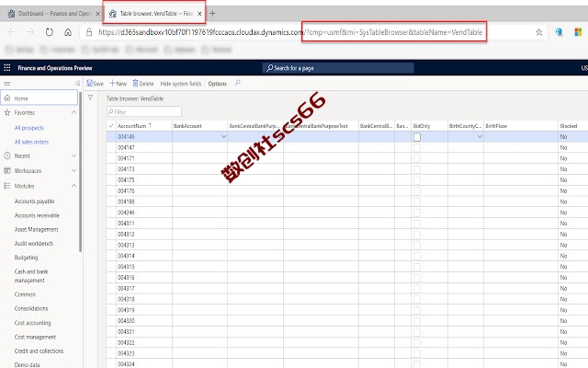Viewport: 588px width, 368px height.
Task: Open Credit and collections module
Action: tap(39, 351)
